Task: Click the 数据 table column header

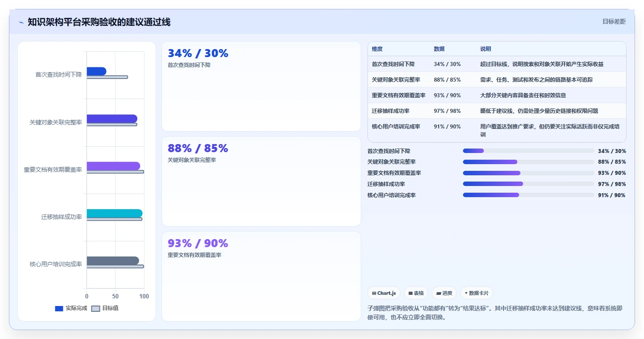Action: pos(439,49)
